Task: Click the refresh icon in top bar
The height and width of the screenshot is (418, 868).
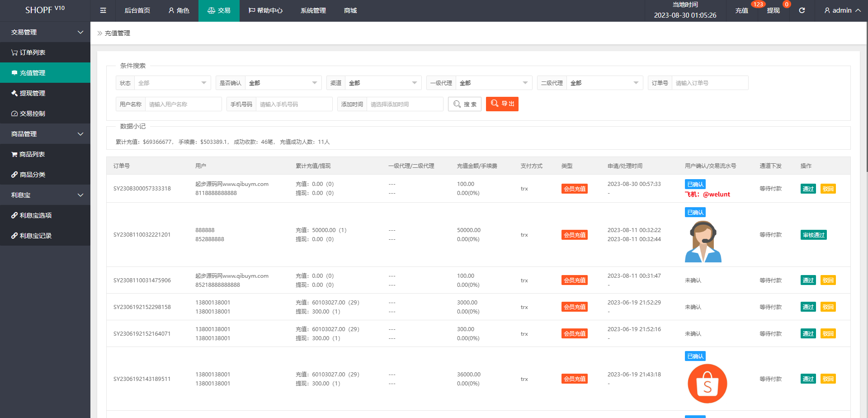Action: point(802,10)
